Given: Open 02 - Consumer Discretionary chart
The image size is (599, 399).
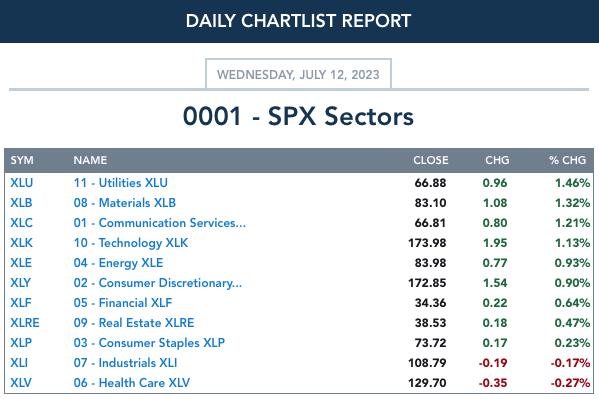Looking at the screenshot, I should point(158,283).
